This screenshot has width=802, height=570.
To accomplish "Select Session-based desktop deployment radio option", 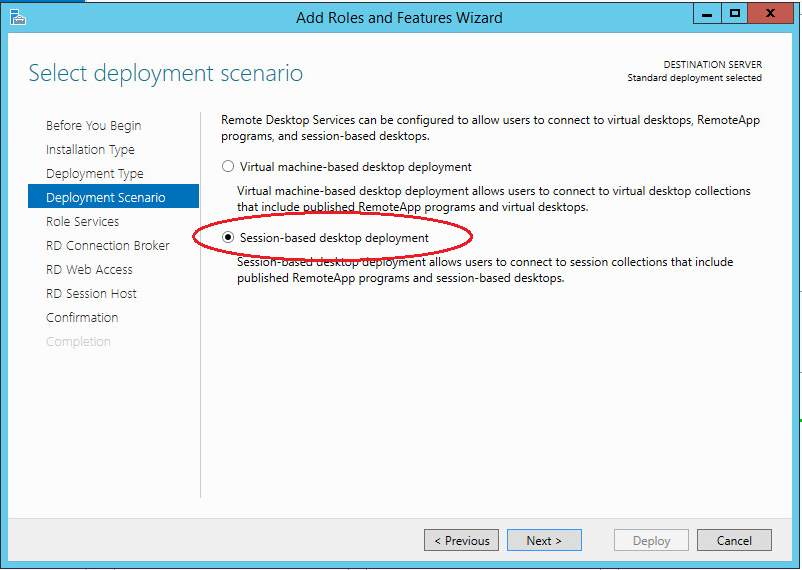I will tap(228, 237).
